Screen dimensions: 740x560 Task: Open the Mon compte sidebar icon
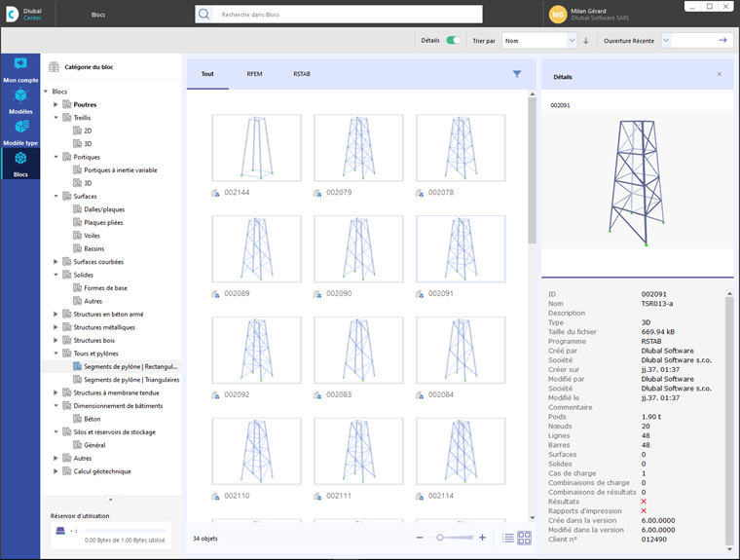pos(20,65)
